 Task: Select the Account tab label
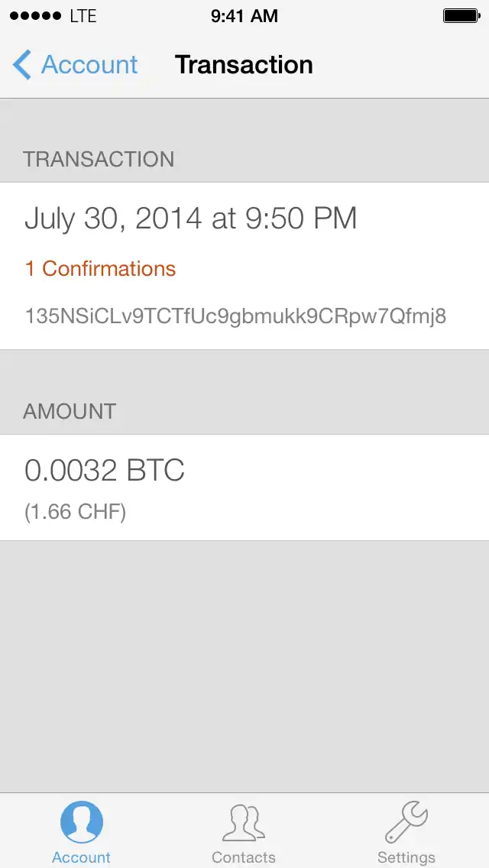(x=81, y=857)
